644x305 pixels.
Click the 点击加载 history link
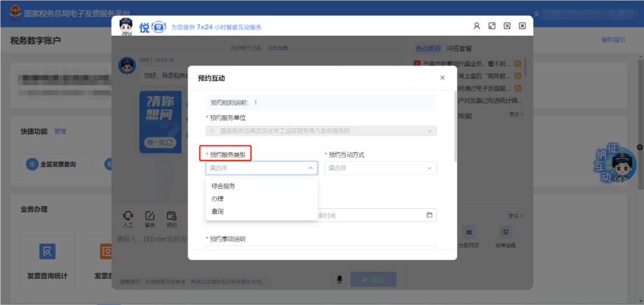point(278,48)
